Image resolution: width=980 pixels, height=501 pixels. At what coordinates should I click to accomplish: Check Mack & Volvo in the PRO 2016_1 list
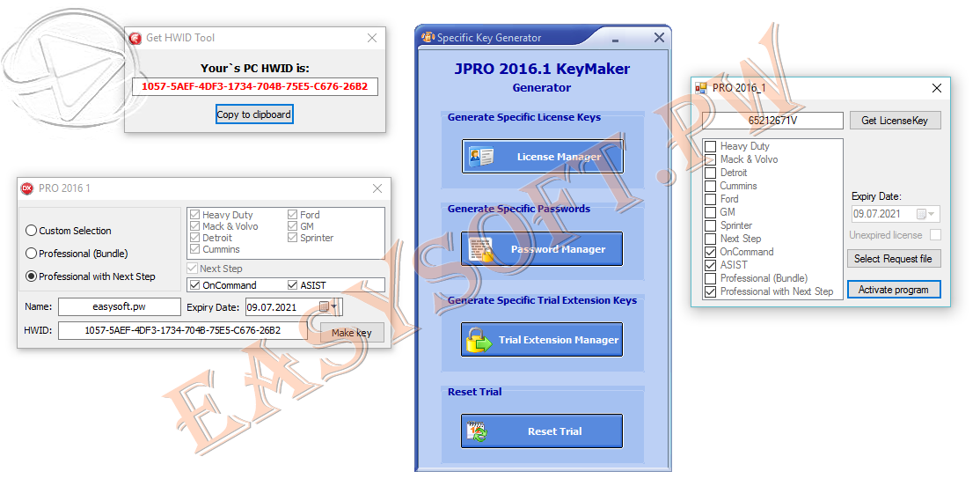click(710, 159)
